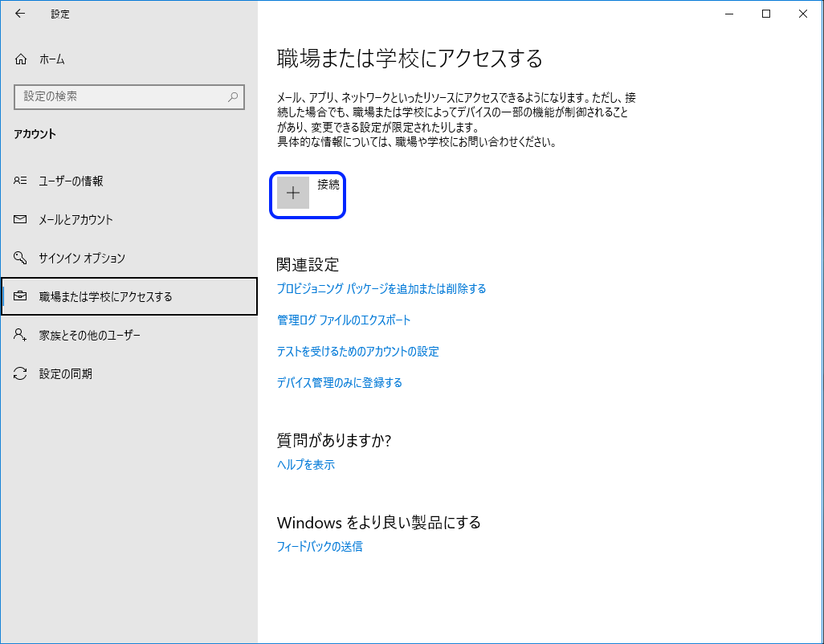Screen dimensions: 824x644
Task: Go to サインイン オプション
Action: click(x=128, y=258)
